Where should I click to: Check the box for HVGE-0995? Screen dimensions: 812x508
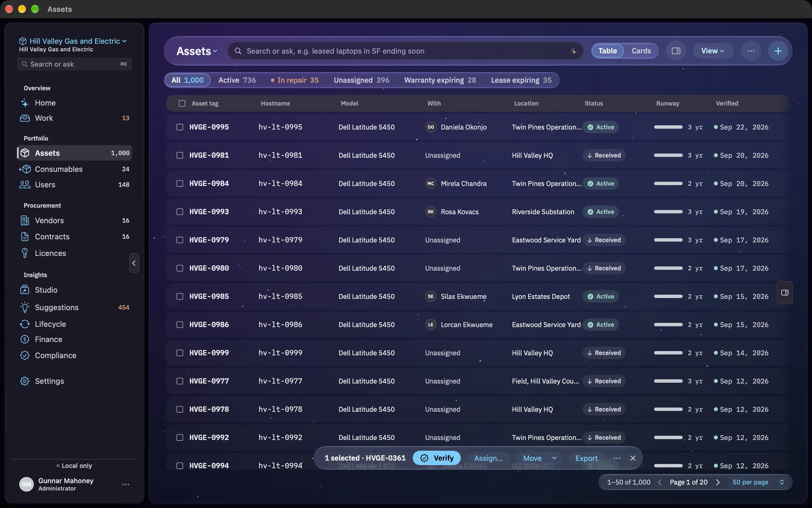click(x=180, y=127)
